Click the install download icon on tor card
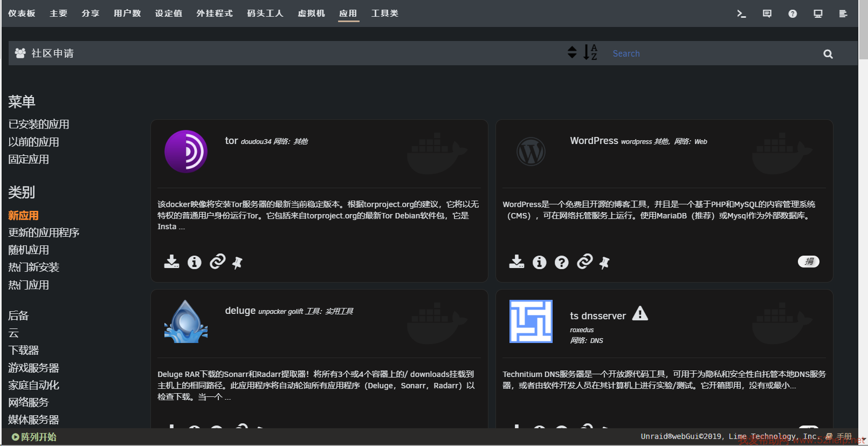The width and height of the screenshot is (868, 446). pos(171,262)
